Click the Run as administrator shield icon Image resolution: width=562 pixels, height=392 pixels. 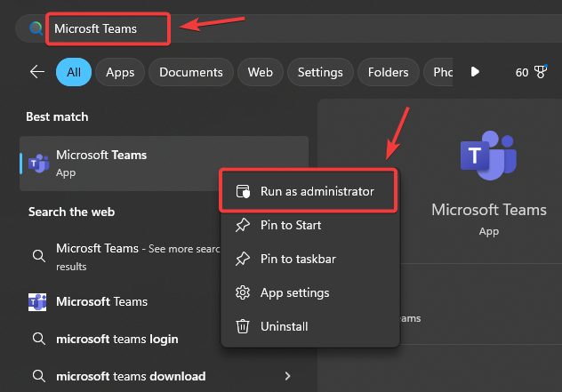pos(243,191)
